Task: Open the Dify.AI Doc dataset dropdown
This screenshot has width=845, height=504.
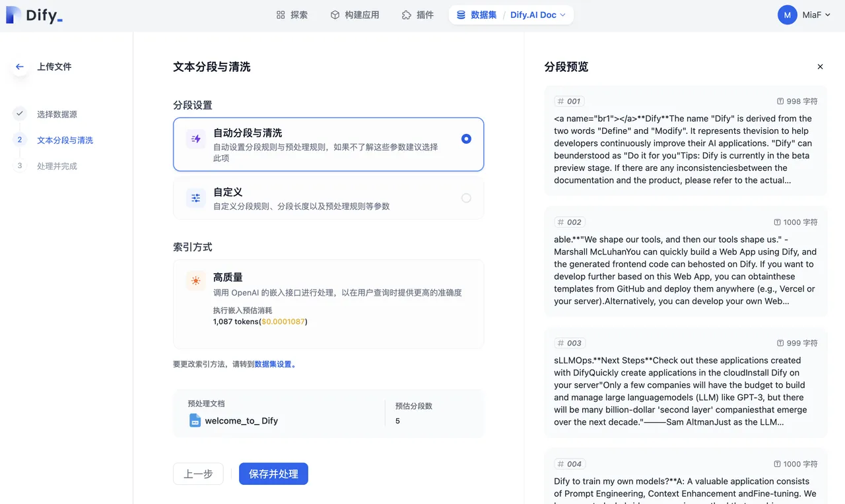Action: (537, 15)
